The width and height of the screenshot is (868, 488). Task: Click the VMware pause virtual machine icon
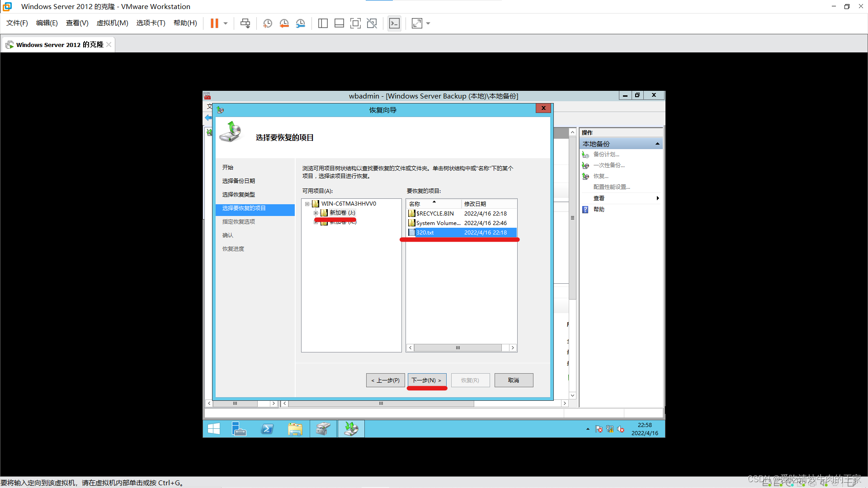point(214,23)
